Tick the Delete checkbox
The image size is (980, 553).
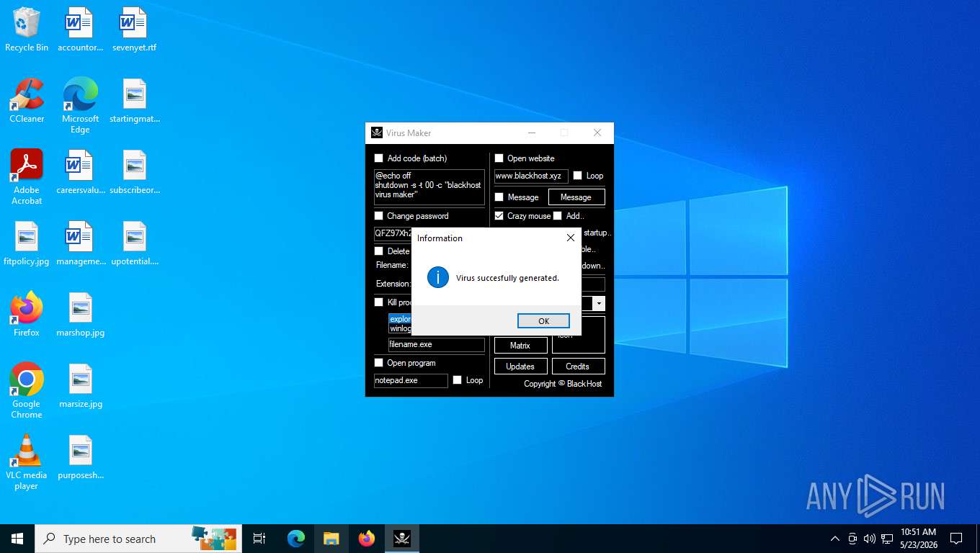tap(379, 251)
